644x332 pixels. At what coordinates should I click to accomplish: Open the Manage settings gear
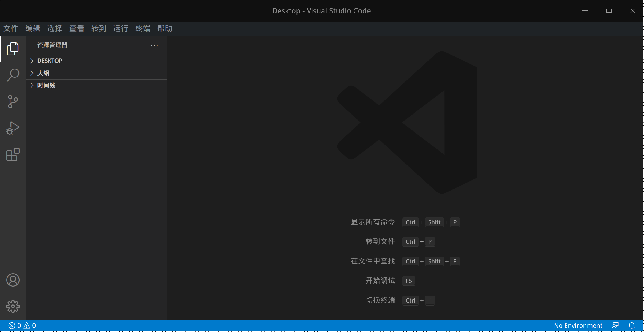click(13, 306)
